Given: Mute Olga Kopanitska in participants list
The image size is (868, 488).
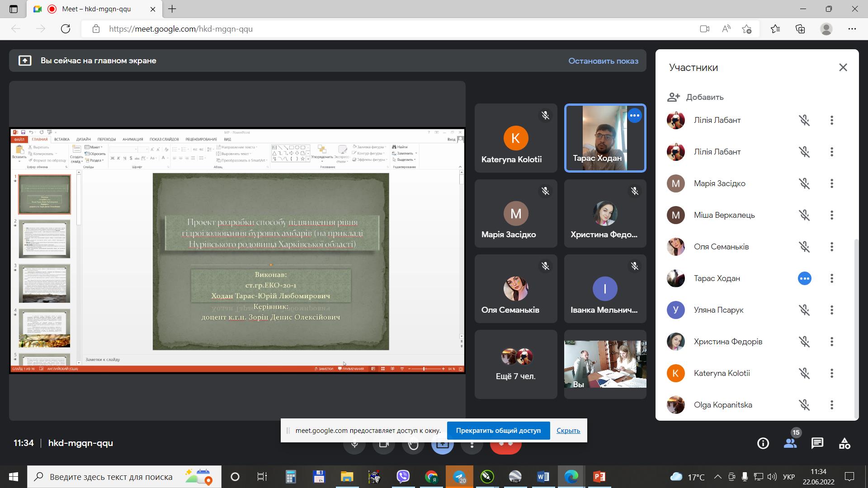Looking at the screenshot, I should (x=804, y=405).
